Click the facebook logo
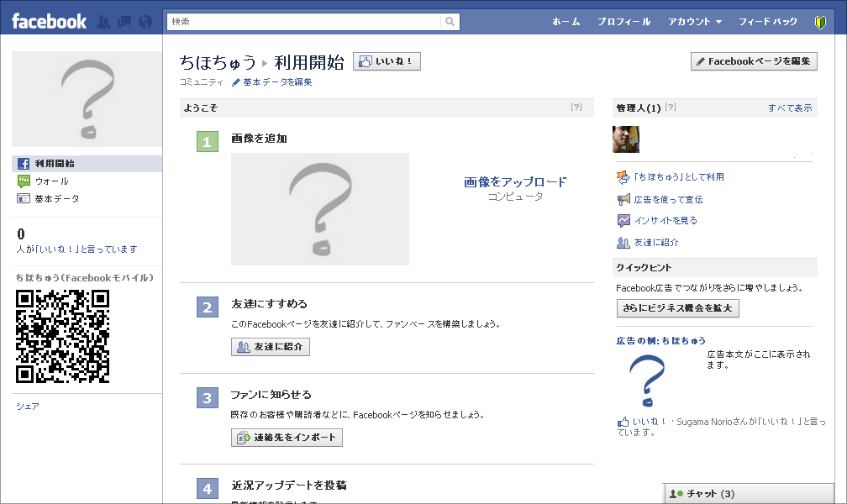 pyautogui.click(x=49, y=22)
